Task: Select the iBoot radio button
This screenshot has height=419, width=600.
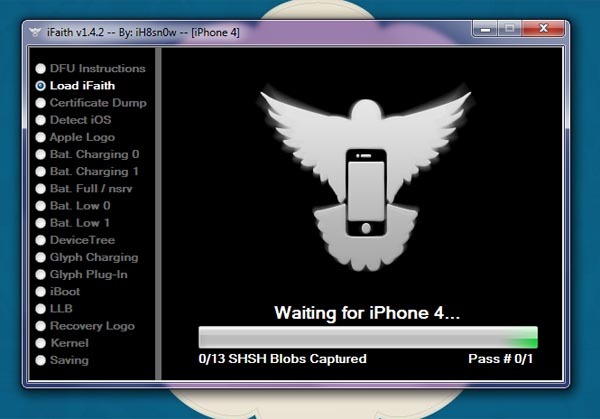Action: [x=41, y=292]
